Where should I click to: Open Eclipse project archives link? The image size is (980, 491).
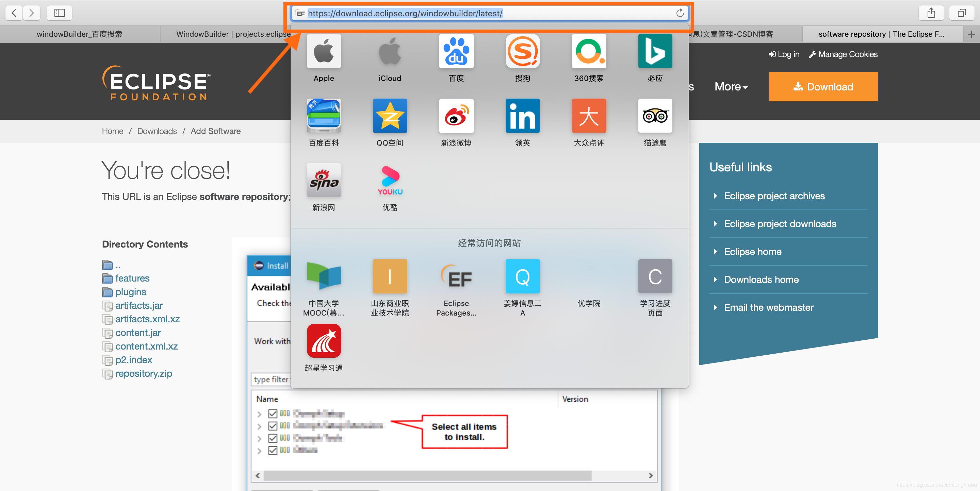774,196
